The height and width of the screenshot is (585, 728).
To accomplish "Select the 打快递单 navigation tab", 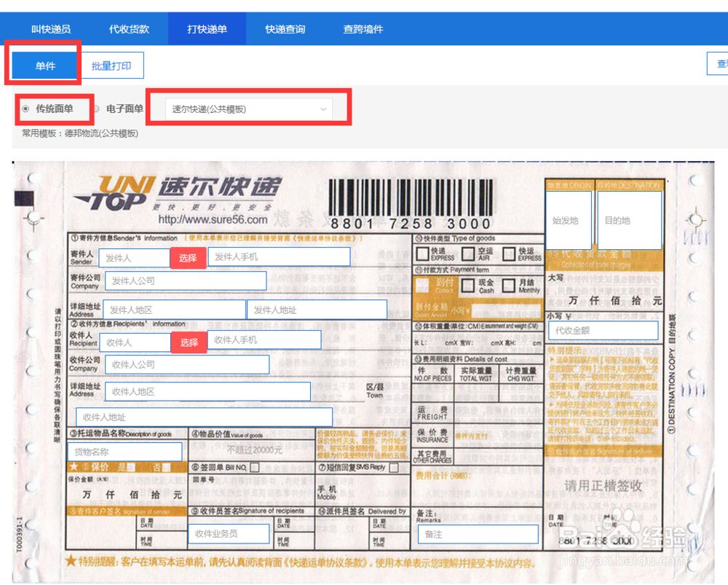I will [x=207, y=28].
